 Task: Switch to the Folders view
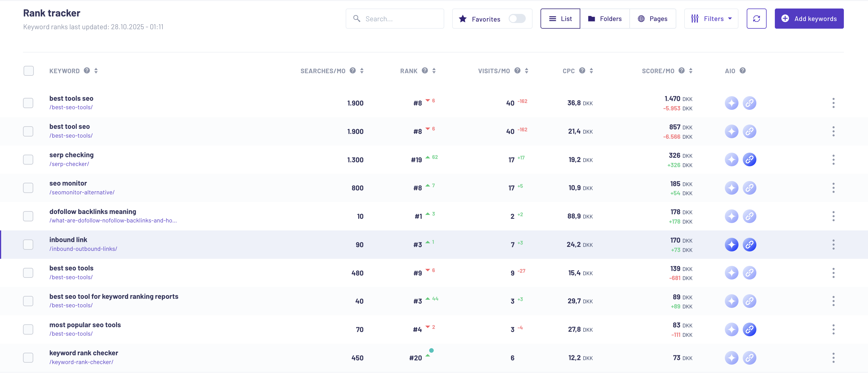click(605, 18)
